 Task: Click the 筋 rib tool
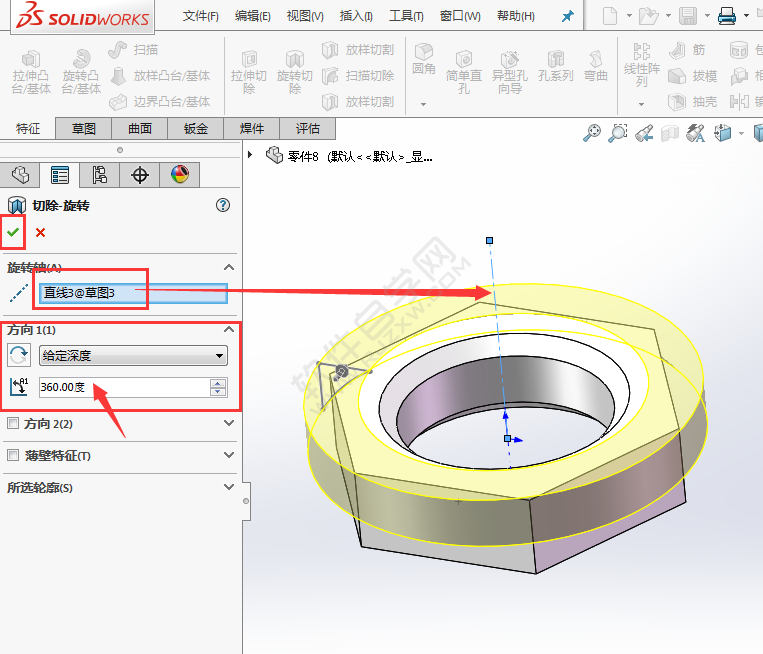tap(687, 50)
